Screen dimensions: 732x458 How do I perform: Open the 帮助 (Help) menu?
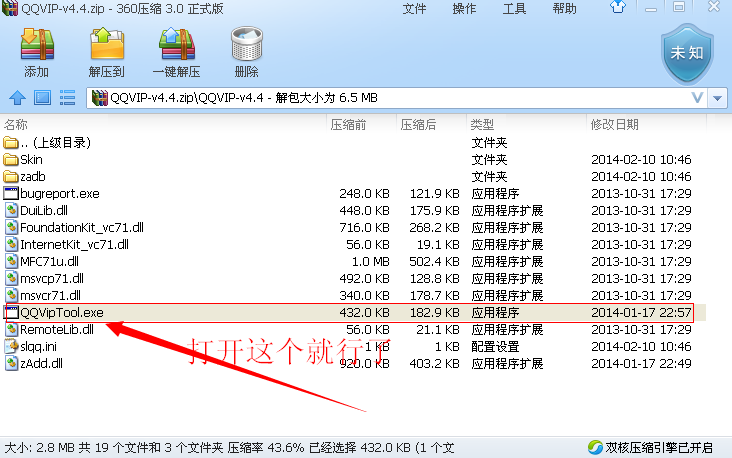pos(564,8)
